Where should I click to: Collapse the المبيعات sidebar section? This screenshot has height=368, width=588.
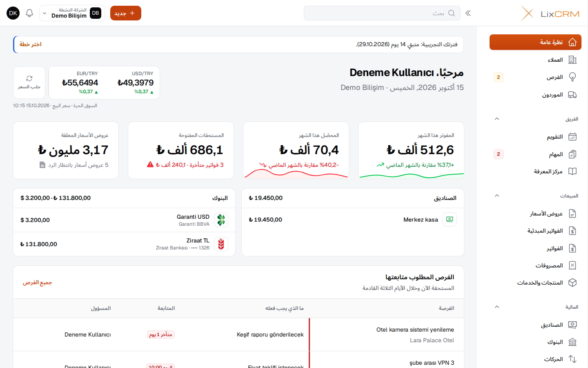coord(497,196)
